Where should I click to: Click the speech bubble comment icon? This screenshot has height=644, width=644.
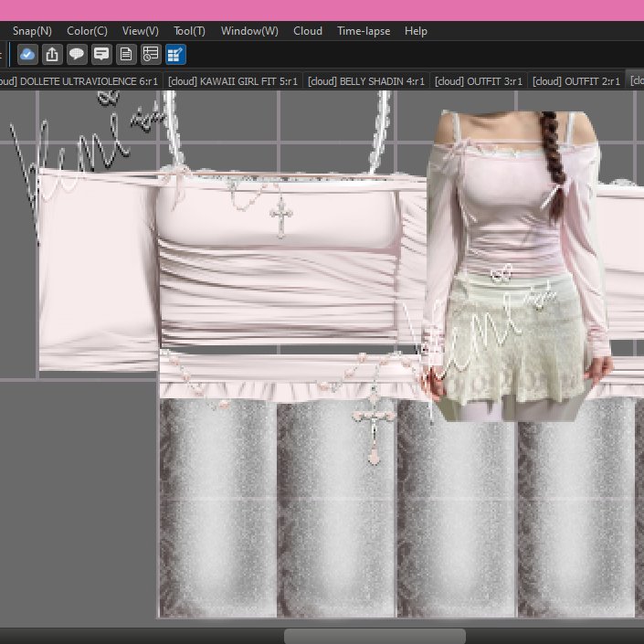coord(77,55)
